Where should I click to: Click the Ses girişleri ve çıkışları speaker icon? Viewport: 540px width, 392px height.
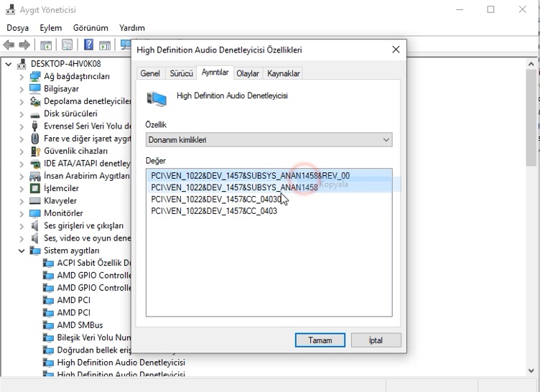34,226
